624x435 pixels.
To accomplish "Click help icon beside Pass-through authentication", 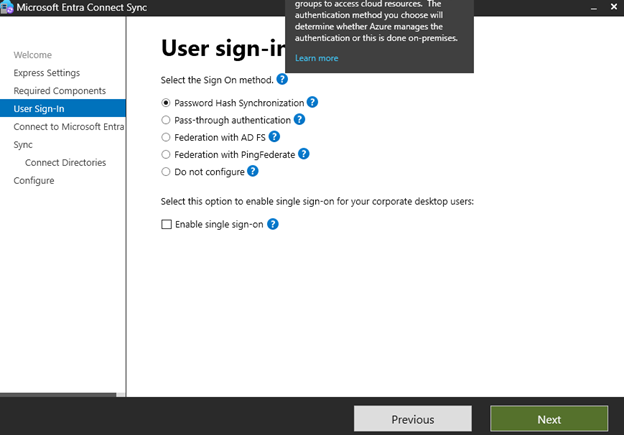I will pos(299,119).
